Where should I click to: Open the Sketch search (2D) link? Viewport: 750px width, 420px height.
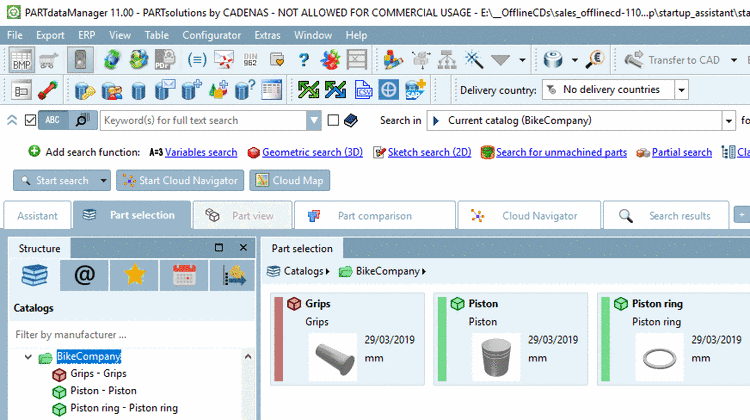pos(429,153)
